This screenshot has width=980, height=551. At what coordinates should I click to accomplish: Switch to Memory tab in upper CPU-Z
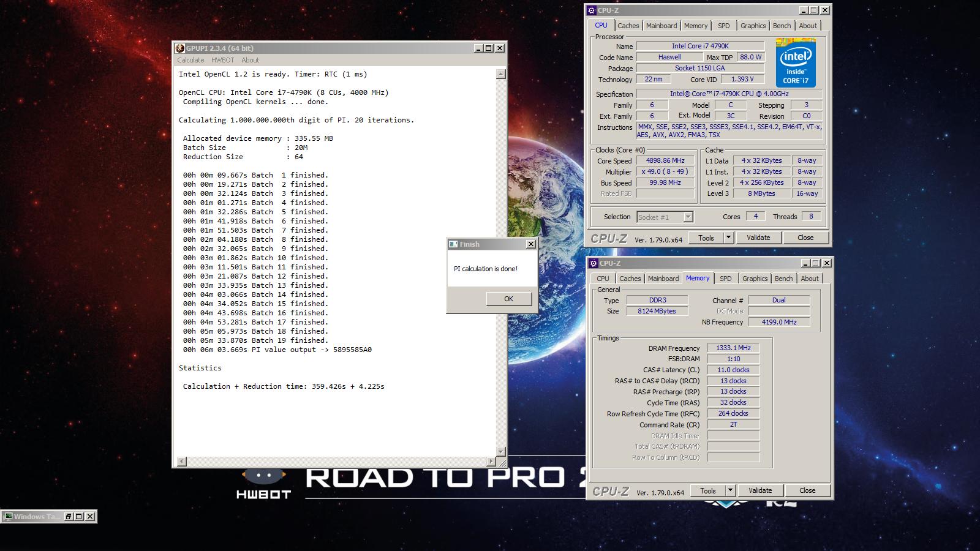point(696,26)
